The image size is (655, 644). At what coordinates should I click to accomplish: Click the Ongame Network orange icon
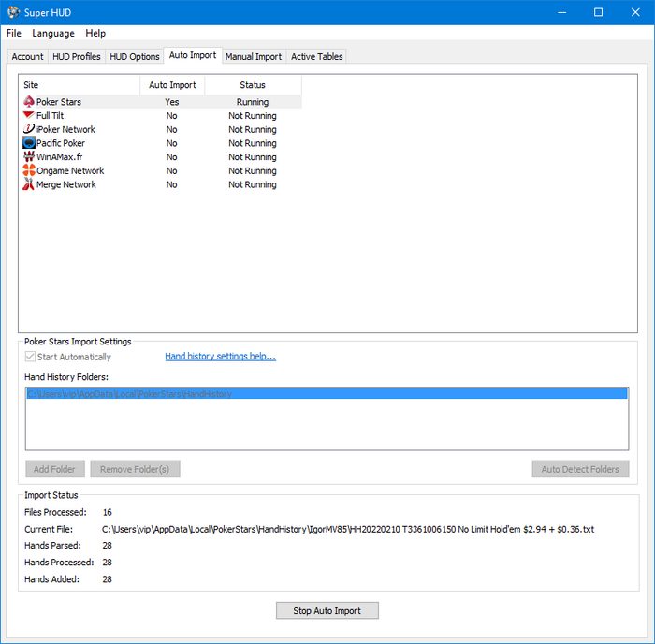29,170
